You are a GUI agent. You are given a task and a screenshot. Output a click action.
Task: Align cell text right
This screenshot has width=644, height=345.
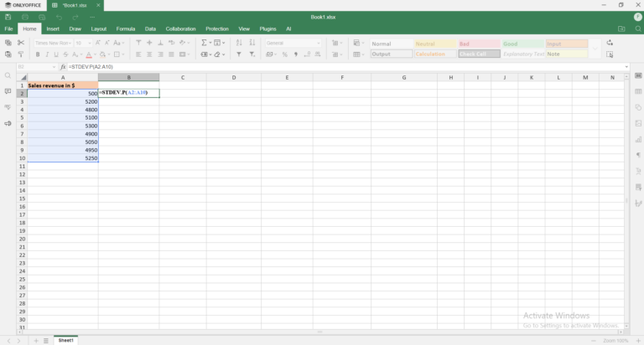[x=161, y=54]
